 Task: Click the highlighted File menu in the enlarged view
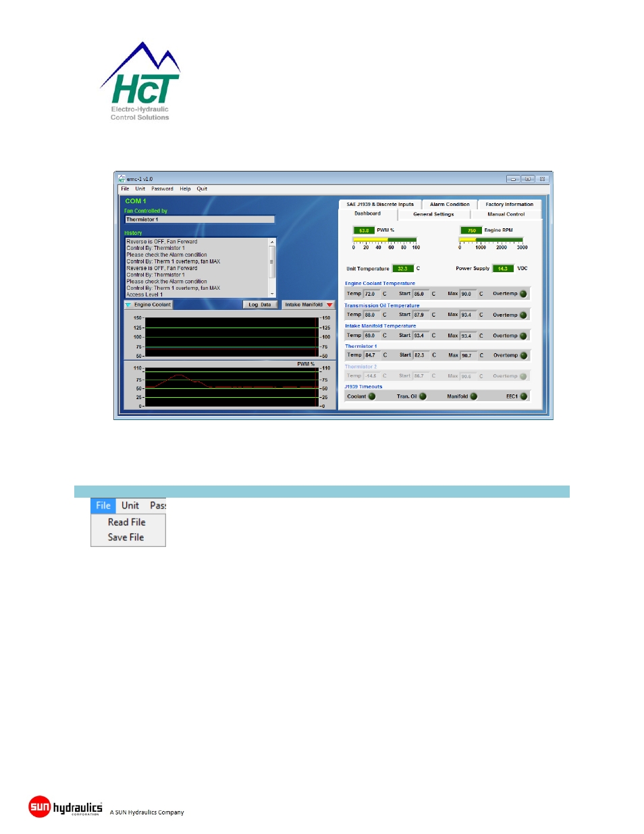coord(103,505)
